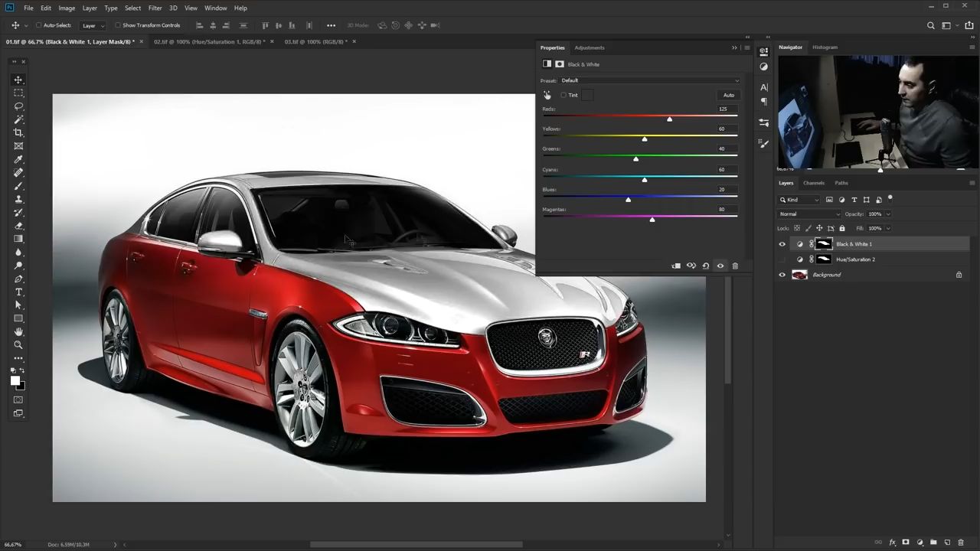Reset adjustment defaults in Properties panel
The image size is (980, 551).
(705, 266)
